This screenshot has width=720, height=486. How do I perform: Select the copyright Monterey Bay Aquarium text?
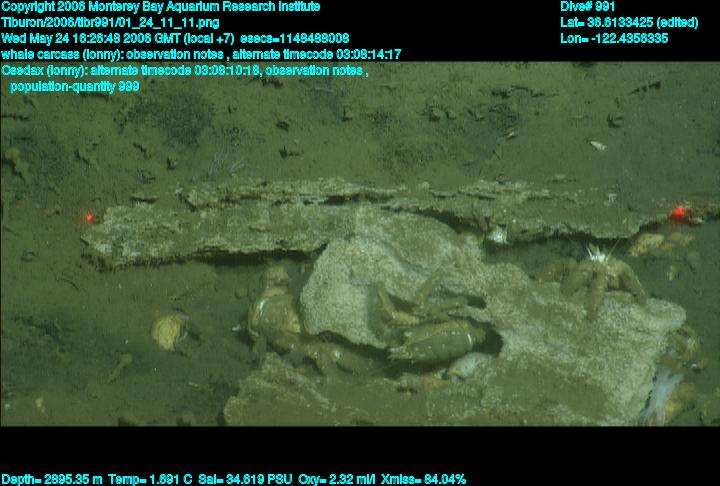click(160, 7)
